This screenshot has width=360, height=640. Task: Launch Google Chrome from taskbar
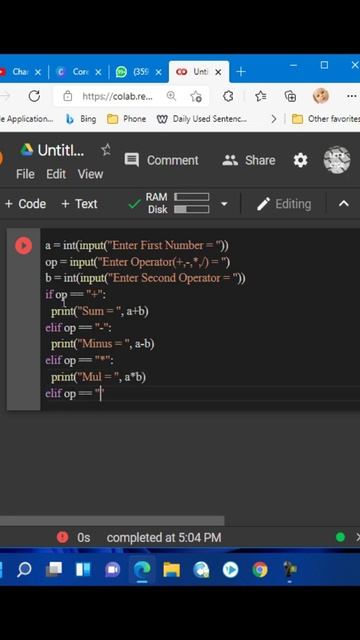coord(260,569)
